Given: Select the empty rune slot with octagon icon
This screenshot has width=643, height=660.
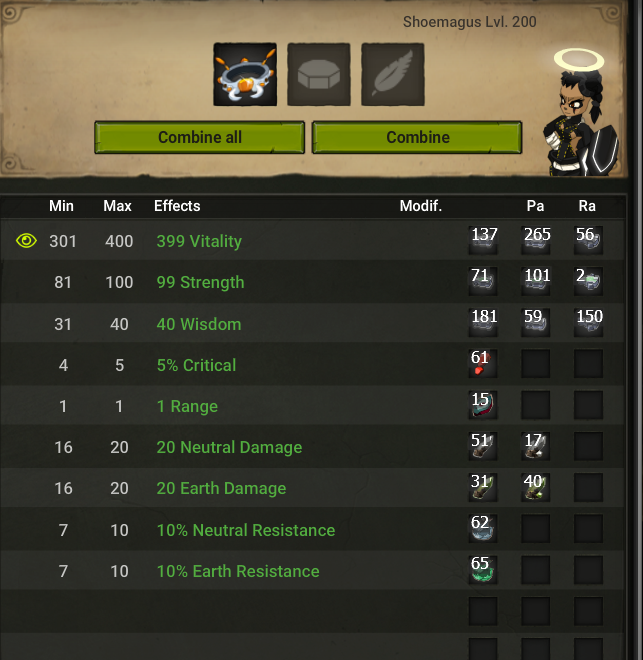Looking at the screenshot, I should click(319, 74).
